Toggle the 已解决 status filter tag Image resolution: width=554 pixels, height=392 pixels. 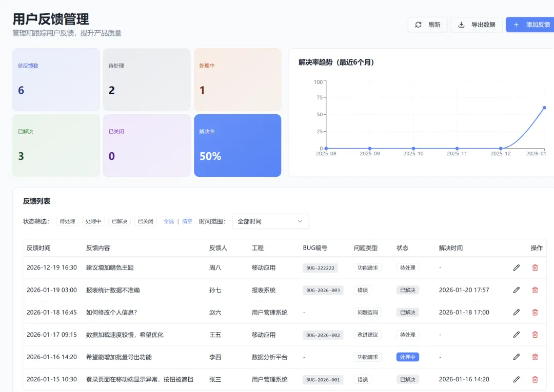tap(120, 221)
